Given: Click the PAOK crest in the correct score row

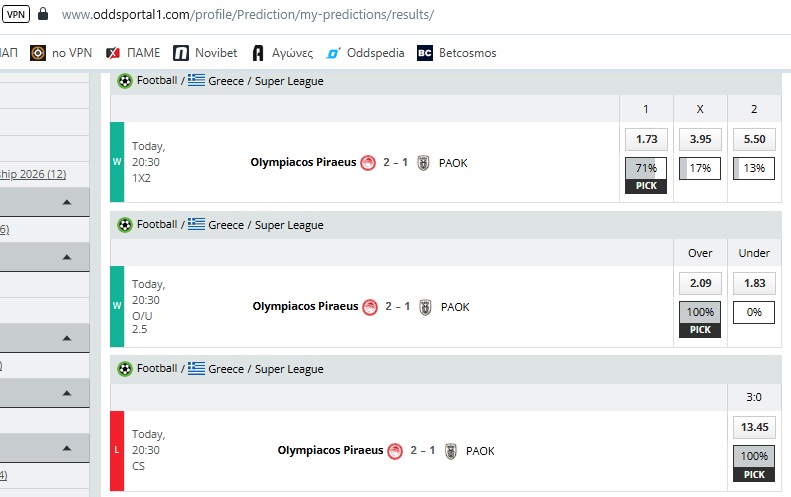Looking at the screenshot, I should click(x=451, y=451).
